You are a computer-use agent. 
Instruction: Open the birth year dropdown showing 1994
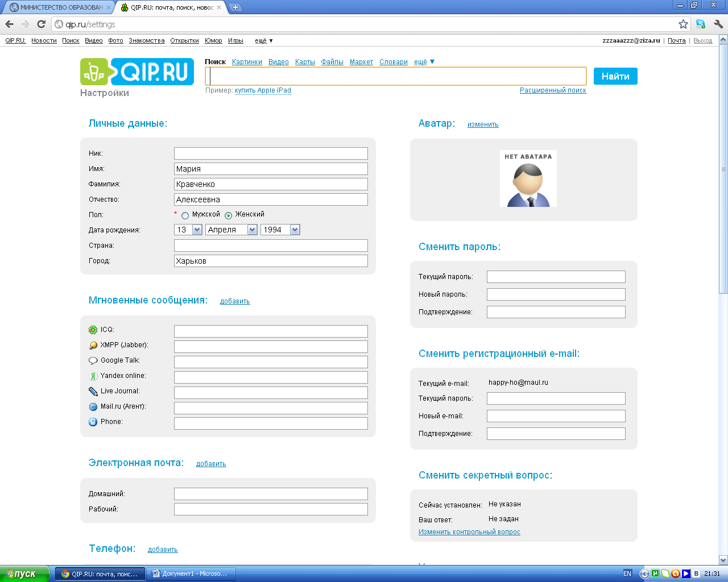pyautogui.click(x=280, y=230)
